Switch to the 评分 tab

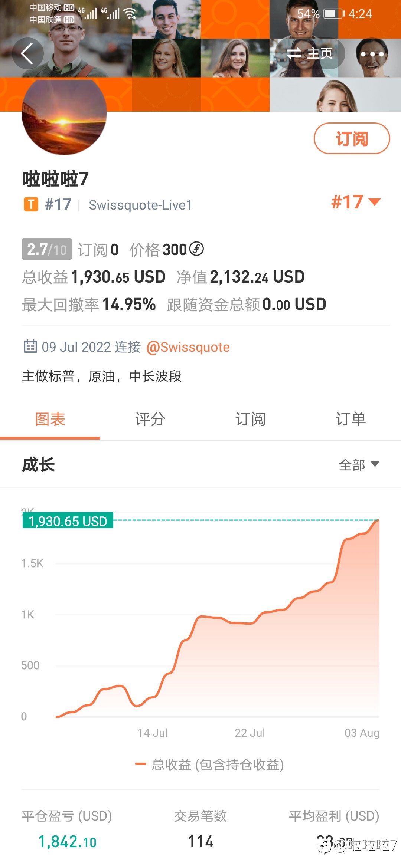tap(150, 419)
